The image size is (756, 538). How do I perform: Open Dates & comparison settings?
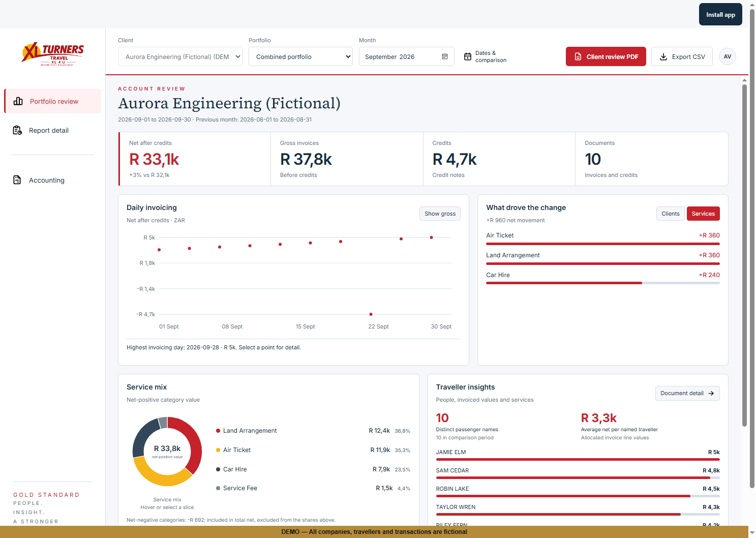[x=485, y=56]
